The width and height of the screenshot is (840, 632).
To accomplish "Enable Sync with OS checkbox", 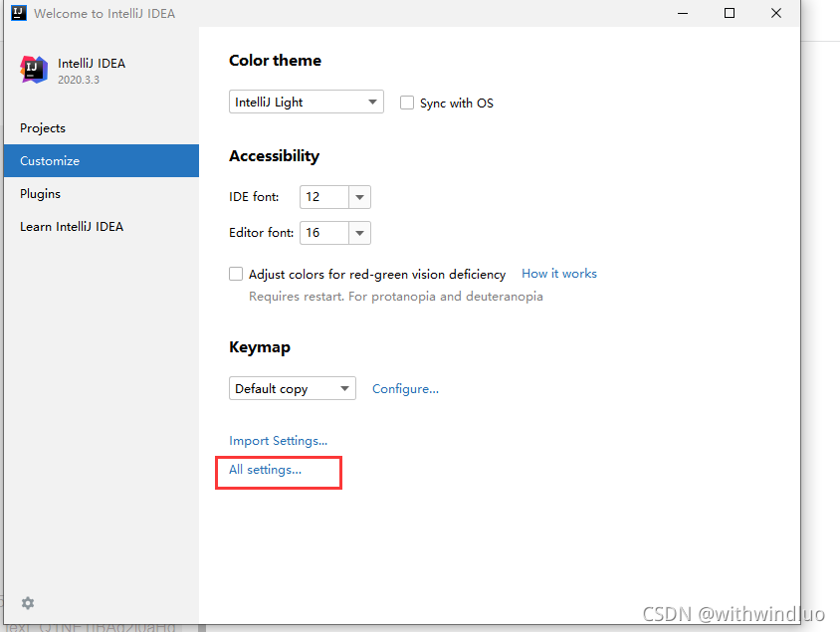I will pos(407,103).
